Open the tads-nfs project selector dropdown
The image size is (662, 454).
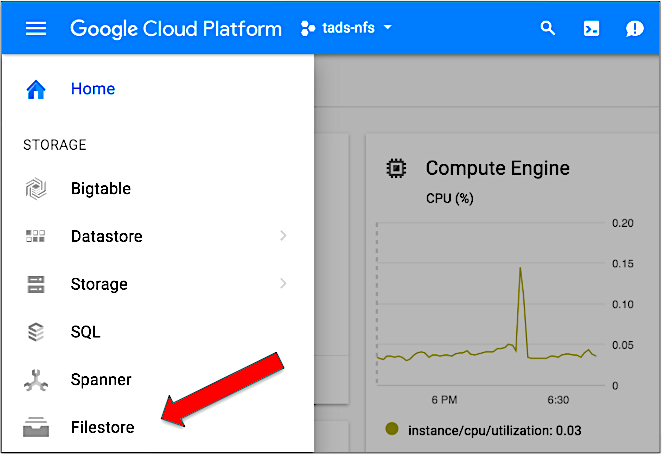(x=345, y=28)
